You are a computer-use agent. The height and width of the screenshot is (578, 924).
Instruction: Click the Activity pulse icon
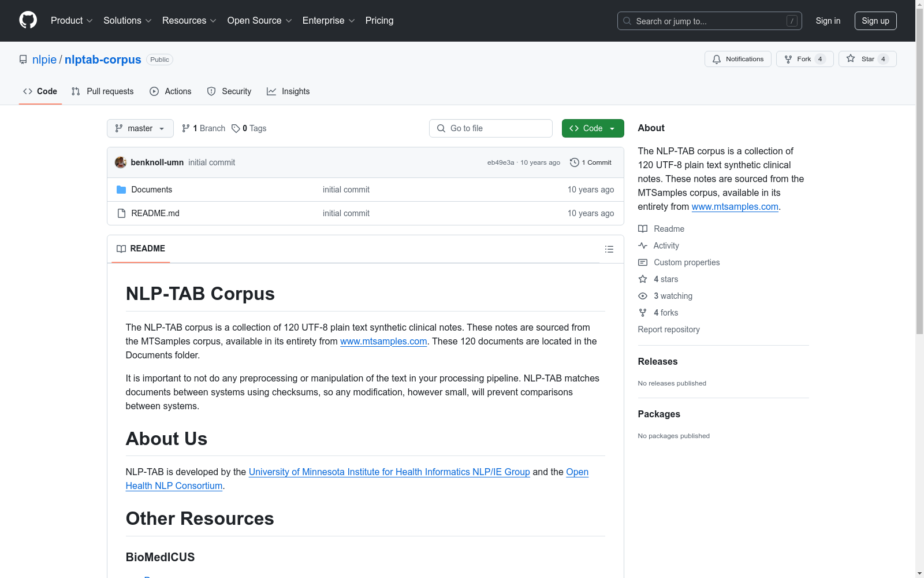click(643, 246)
